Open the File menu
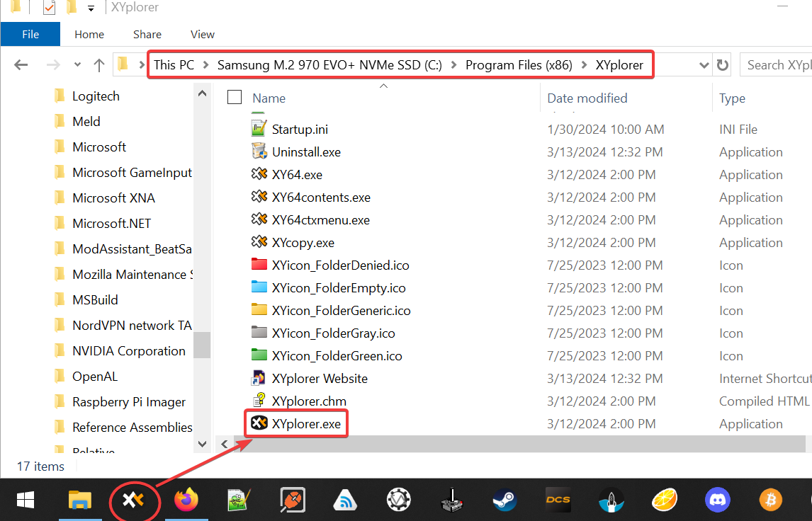 (x=30, y=34)
